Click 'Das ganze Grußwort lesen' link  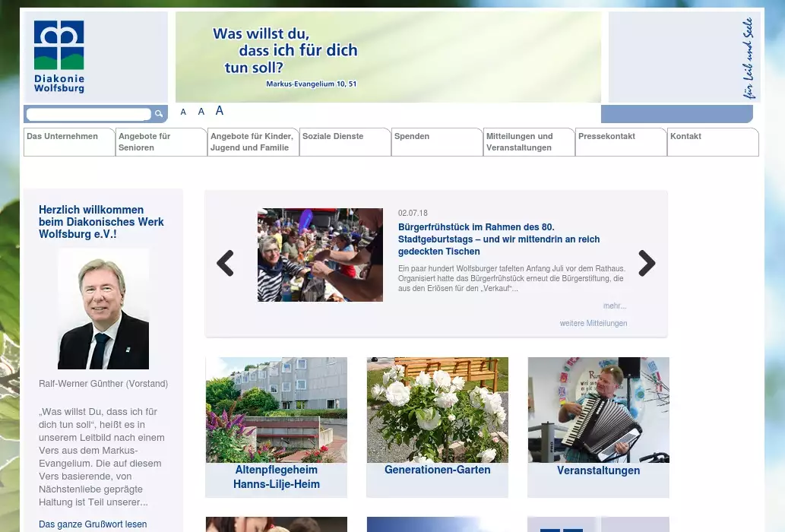[93, 524]
